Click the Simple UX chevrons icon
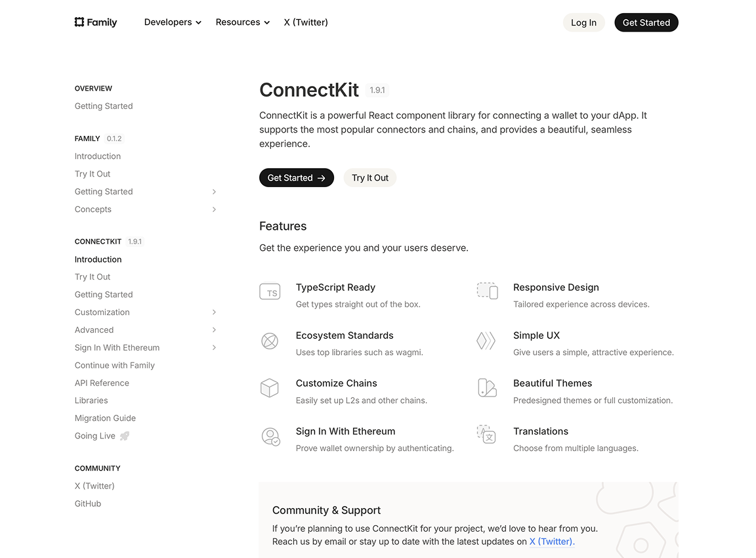 pyautogui.click(x=486, y=341)
